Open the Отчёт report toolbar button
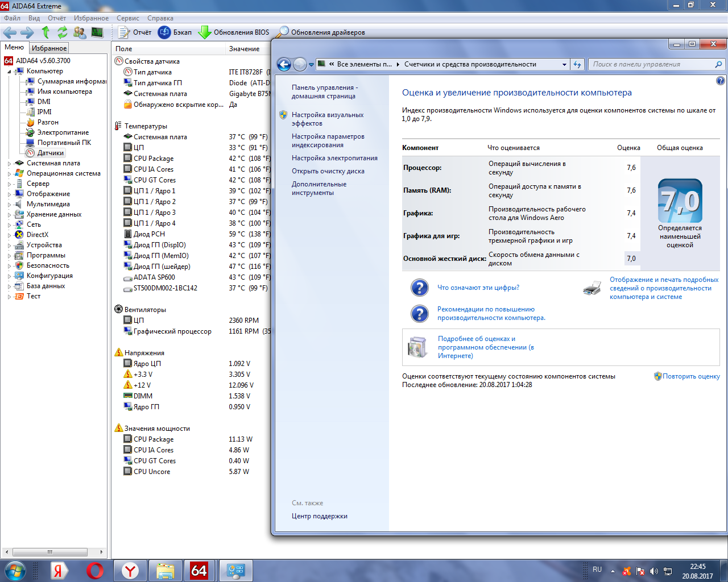Screen dimensions: 728x582 [x=135, y=32]
